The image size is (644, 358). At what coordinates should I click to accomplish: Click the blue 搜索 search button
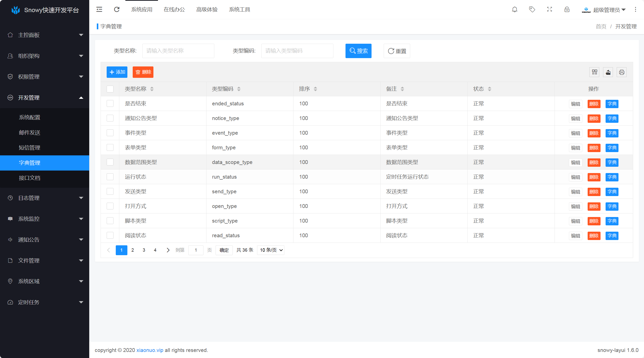coord(358,51)
